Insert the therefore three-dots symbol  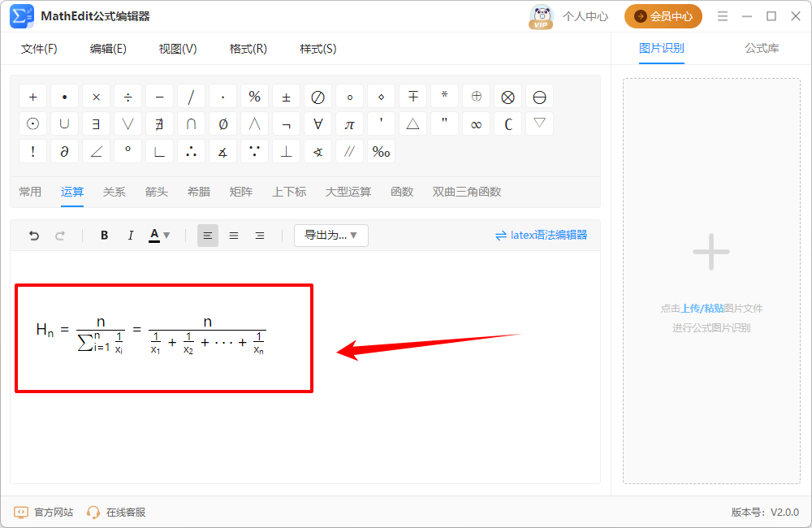(191, 152)
